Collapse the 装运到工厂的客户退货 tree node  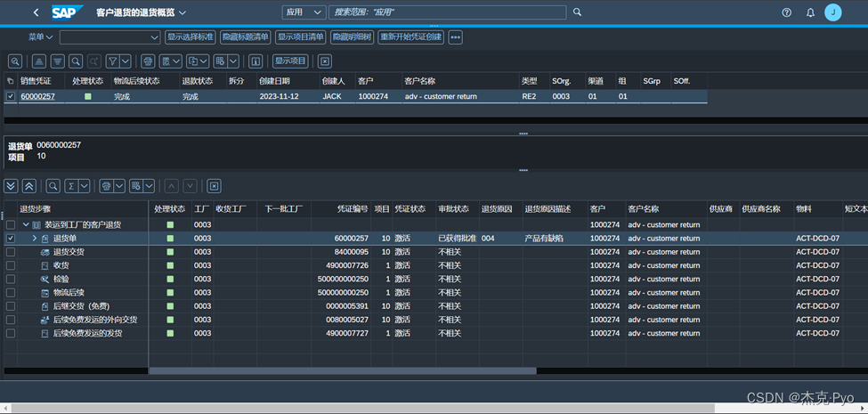[26, 224]
